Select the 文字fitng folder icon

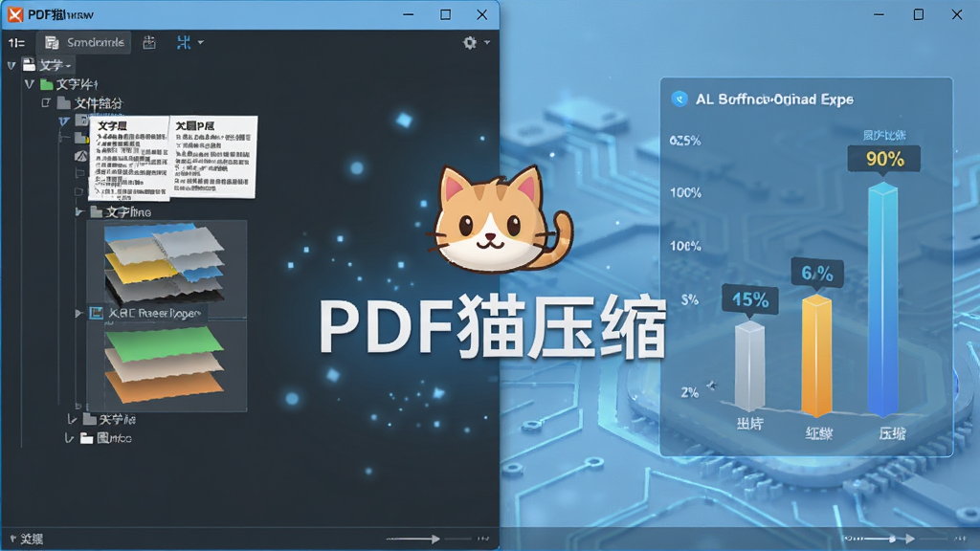click(x=97, y=211)
